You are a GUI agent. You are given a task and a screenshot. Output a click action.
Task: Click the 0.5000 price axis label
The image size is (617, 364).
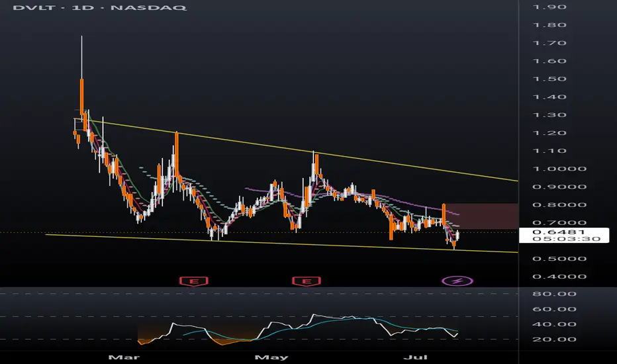coord(559,259)
